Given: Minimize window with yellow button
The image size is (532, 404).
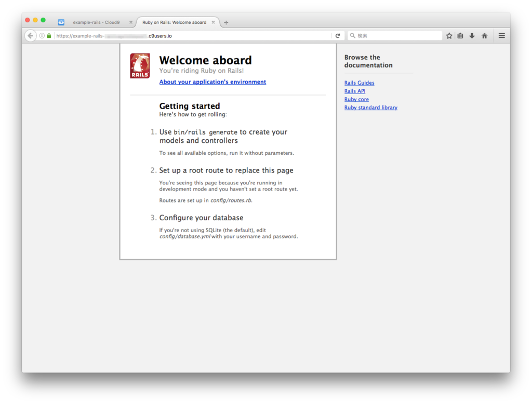Looking at the screenshot, I should click(35, 20).
